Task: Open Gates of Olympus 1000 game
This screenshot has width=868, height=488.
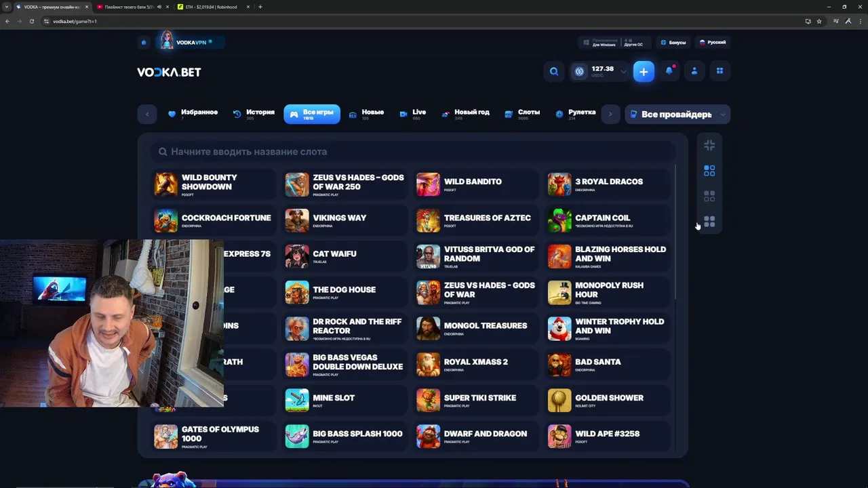Action: pos(214,436)
